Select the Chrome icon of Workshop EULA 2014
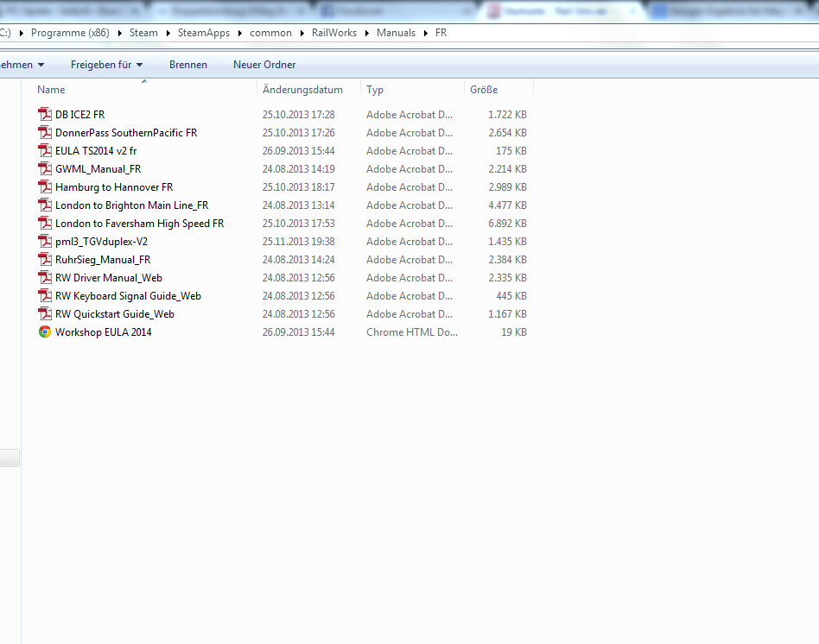This screenshot has width=819, height=644. click(45, 331)
